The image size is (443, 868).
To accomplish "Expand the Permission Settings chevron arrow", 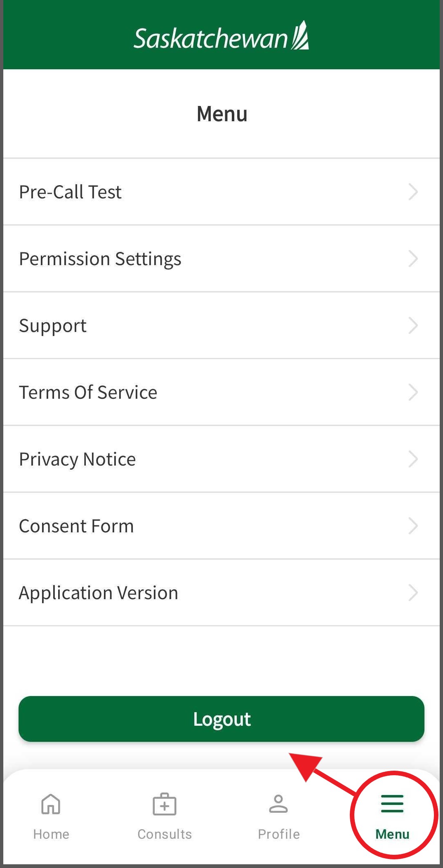I will pos(413,259).
